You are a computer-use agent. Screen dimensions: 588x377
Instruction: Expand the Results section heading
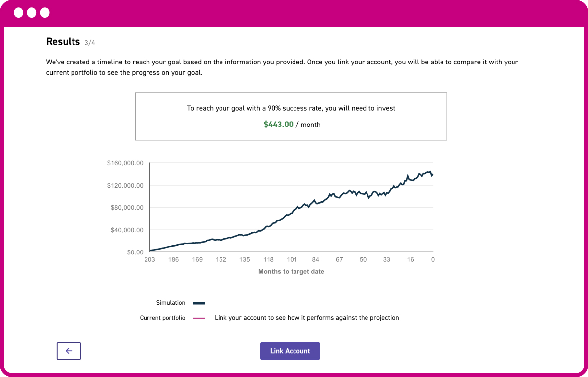63,42
